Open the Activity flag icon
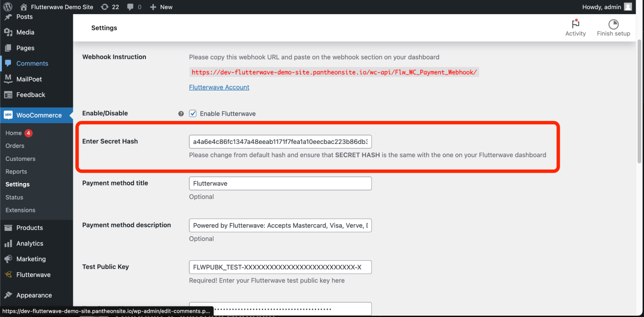The image size is (644, 317). [x=575, y=24]
